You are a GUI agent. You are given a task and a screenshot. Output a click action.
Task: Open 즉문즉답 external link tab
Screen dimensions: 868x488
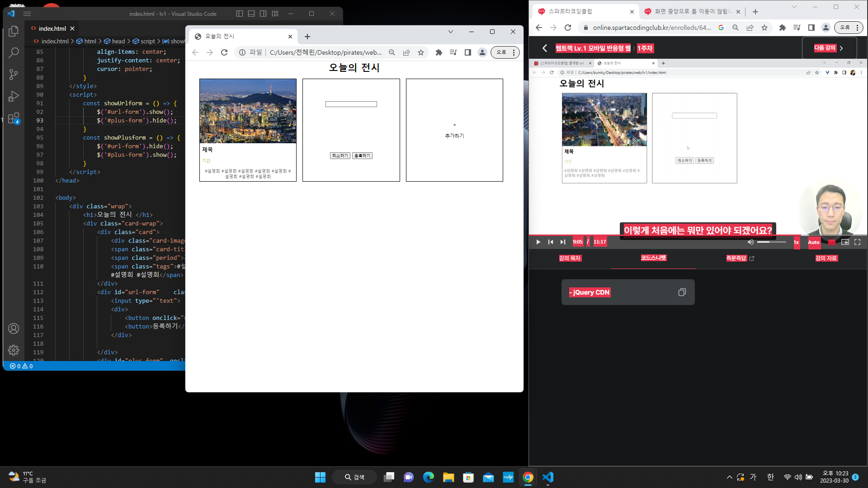coord(740,258)
